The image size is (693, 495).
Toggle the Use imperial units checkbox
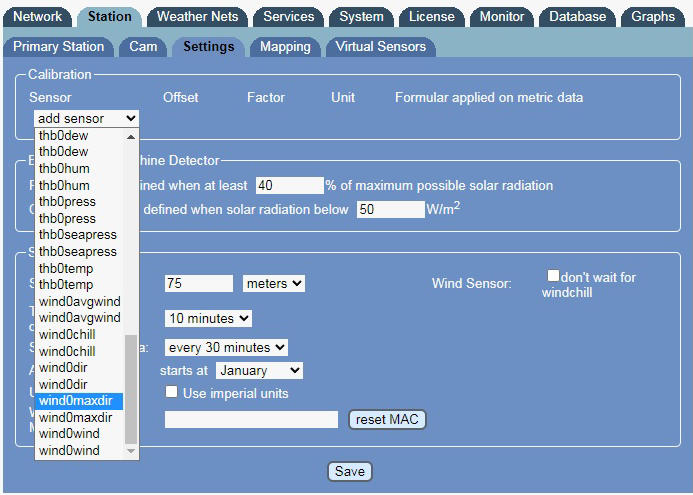[x=171, y=392]
